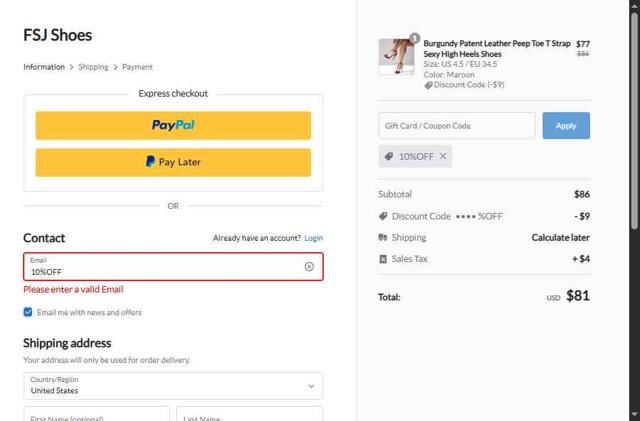Remove the 10%OFF coupon tag
Screen dimensions: 640x421
pos(443,156)
